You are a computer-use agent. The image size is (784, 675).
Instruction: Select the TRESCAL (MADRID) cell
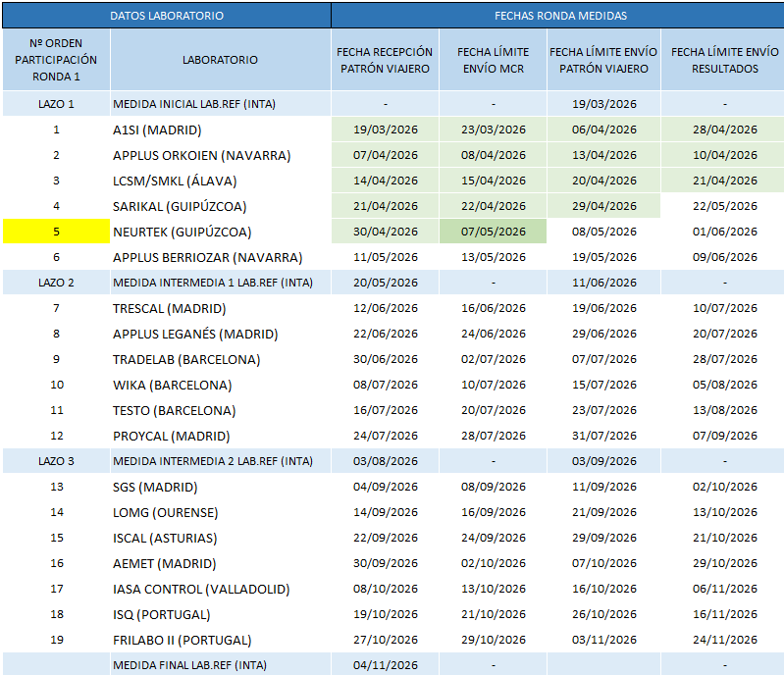220,308
